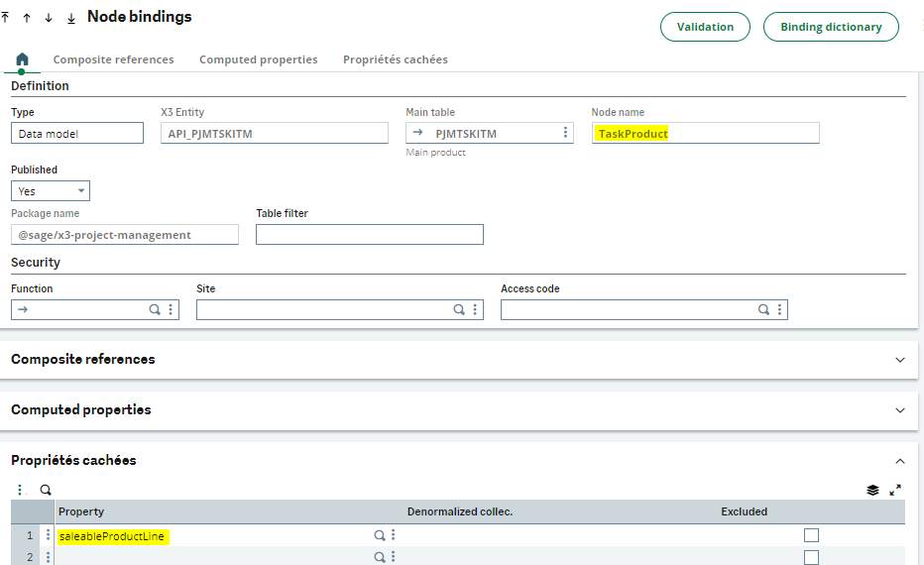924x565 pixels.
Task: Open the Published Yes dropdown
Action: pos(51,191)
